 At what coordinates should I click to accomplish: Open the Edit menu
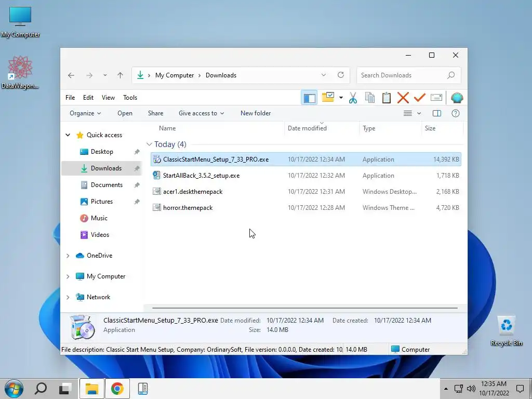click(88, 98)
